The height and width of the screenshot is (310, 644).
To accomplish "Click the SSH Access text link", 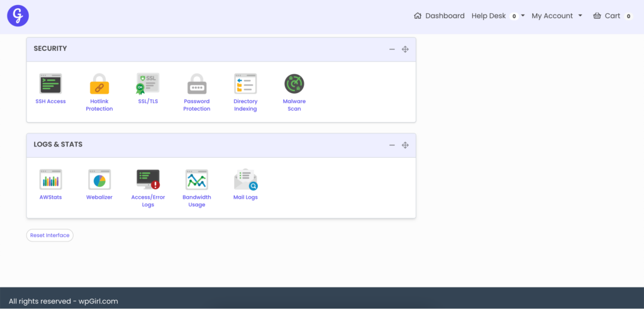I will [x=50, y=101].
